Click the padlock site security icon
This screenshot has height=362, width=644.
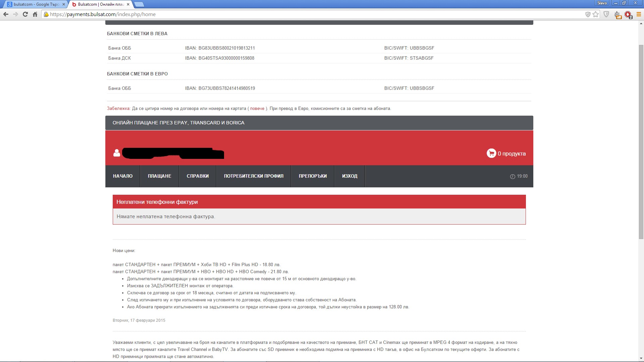click(46, 14)
